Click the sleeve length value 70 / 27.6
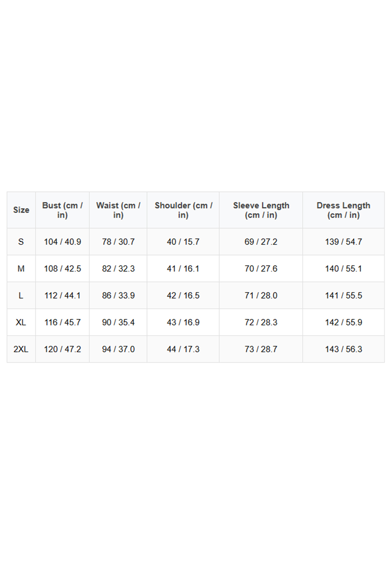392x588 pixels. pos(261,269)
